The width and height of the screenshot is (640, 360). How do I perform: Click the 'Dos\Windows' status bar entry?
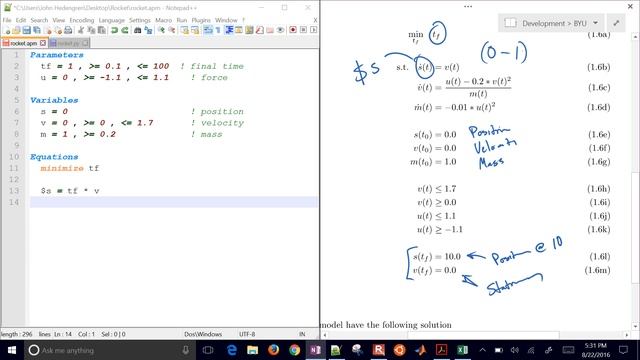[203, 334]
